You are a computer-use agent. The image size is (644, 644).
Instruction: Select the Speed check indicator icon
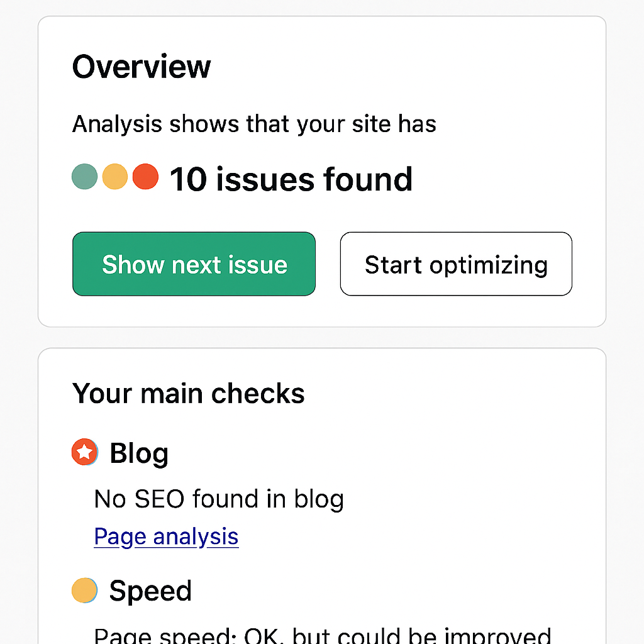tap(84, 590)
